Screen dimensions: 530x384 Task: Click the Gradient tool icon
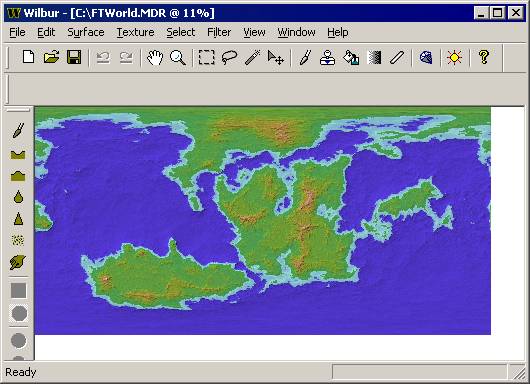(x=374, y=57)
